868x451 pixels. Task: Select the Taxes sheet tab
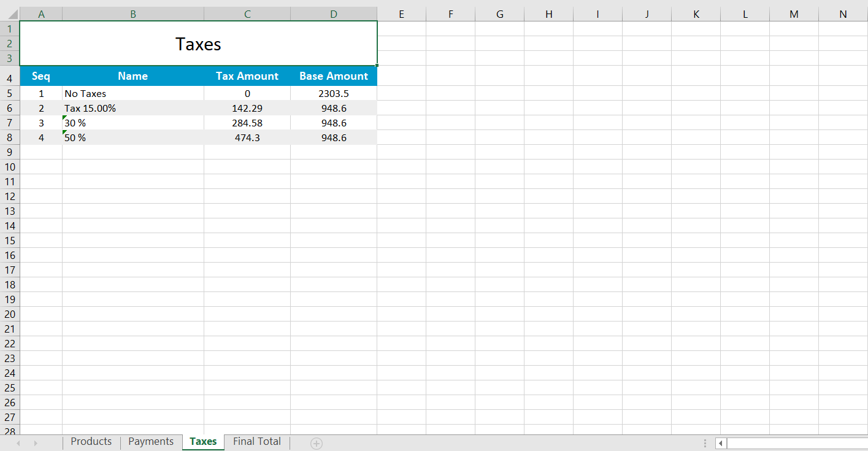point(203,441)
